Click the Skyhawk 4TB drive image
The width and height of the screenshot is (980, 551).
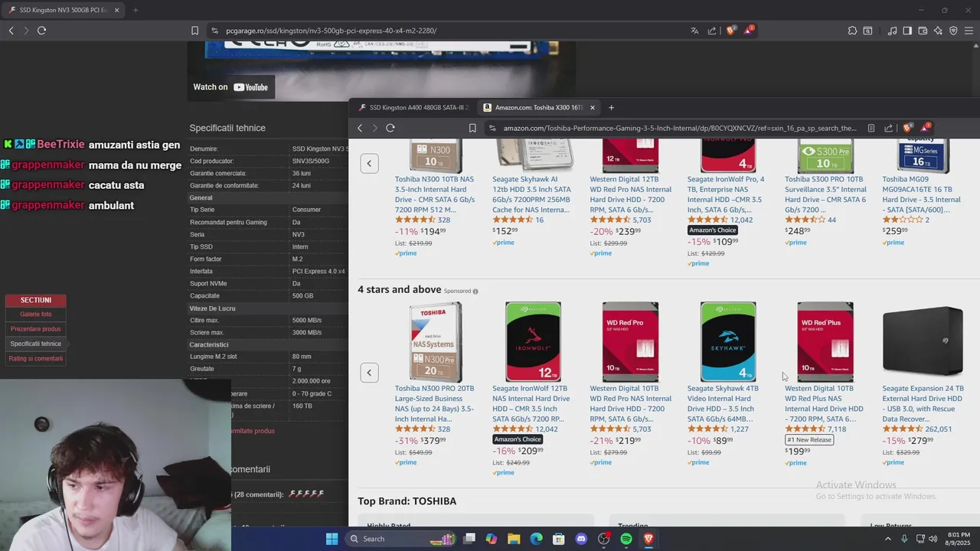click(728, 341)
